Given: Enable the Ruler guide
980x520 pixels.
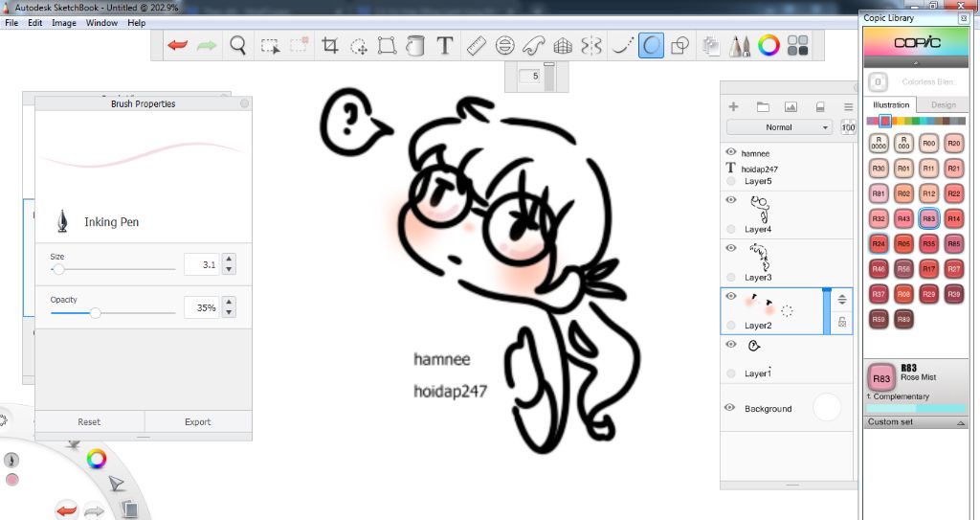Looking at the screenshot, I should [477, 45].
